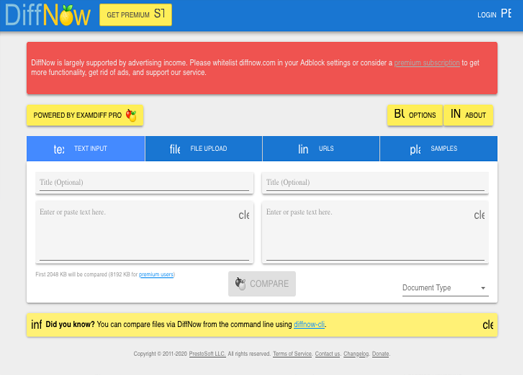This screenshot has width=523, height=375.
Task: Click the Options button icon
Action: [x=400, y=114]
